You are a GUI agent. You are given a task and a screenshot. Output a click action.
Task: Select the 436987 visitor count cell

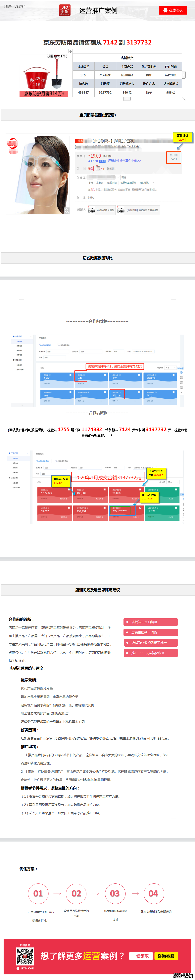click(83, 92)
